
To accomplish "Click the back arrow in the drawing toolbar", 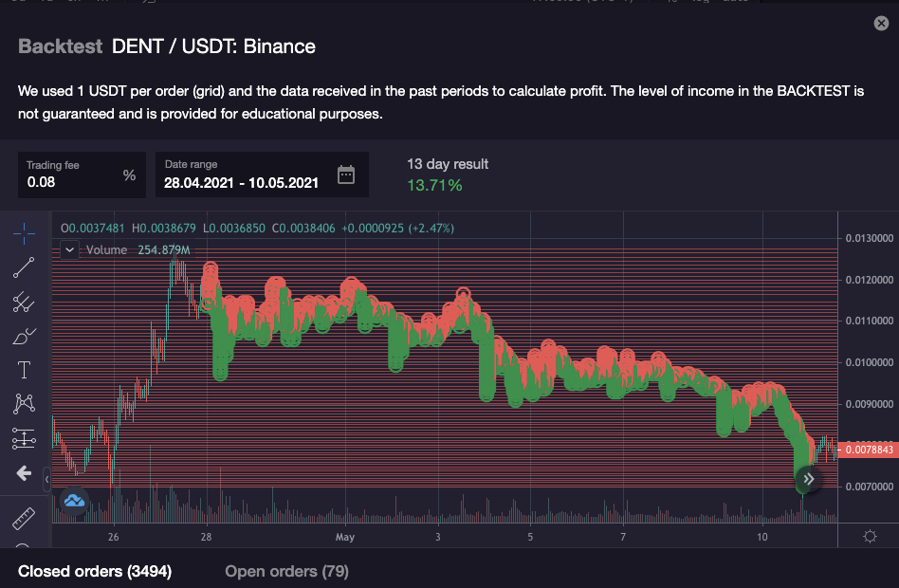I will pyautogui.click(x=25, y=472).
